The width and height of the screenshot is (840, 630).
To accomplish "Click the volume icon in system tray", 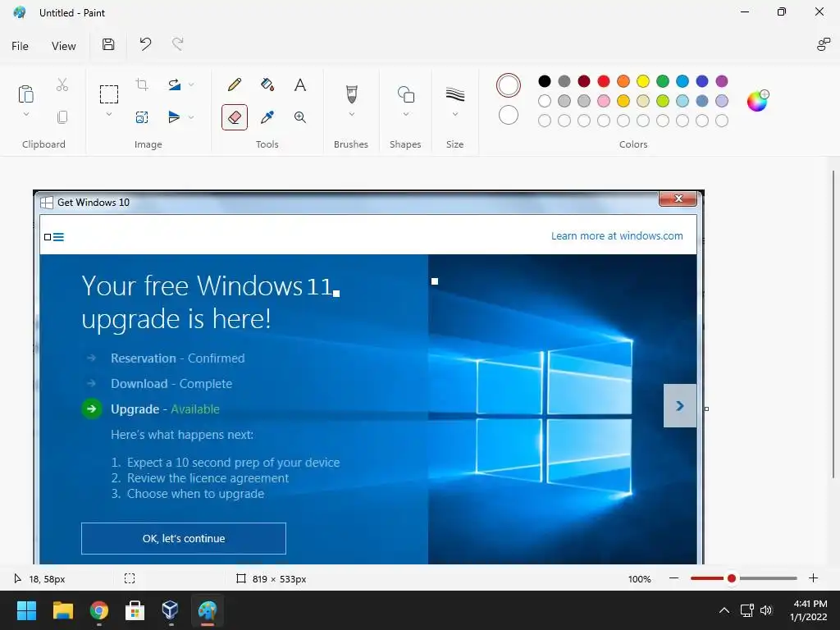I will [766, 610].
